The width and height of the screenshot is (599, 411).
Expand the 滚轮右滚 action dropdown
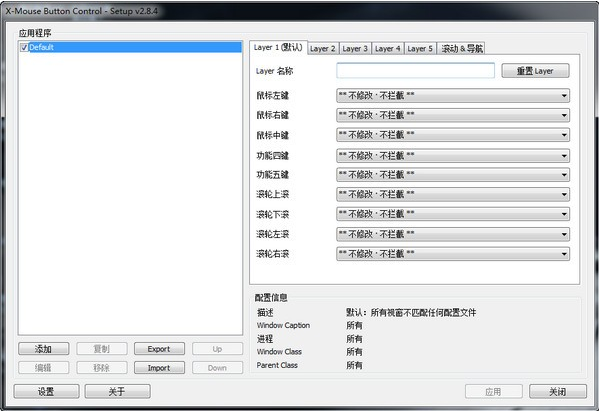[453, 254]
